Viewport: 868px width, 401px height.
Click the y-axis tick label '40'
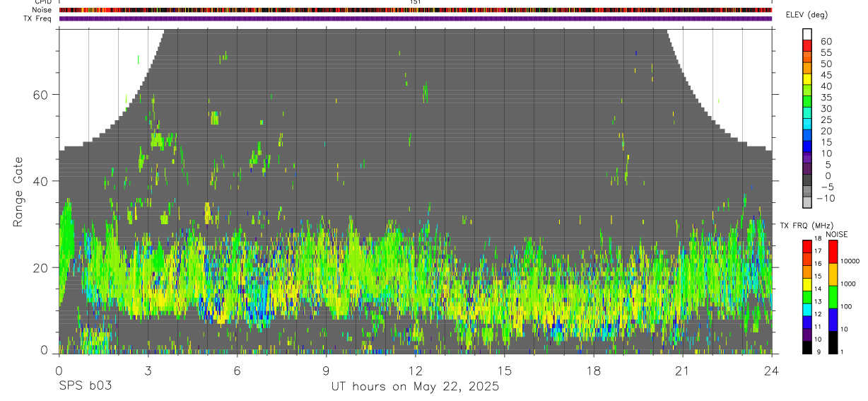coord(40,181)
